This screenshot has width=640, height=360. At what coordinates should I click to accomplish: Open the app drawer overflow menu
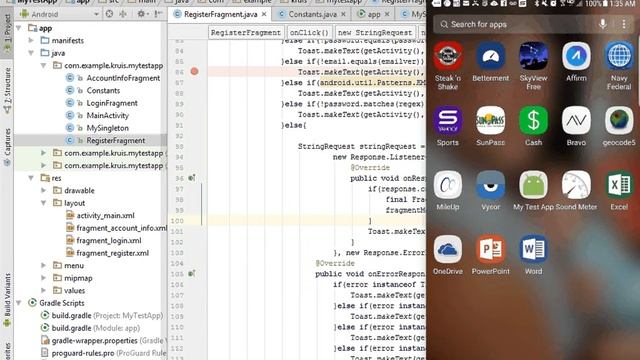pyautogui.click(x=624, y=24)
